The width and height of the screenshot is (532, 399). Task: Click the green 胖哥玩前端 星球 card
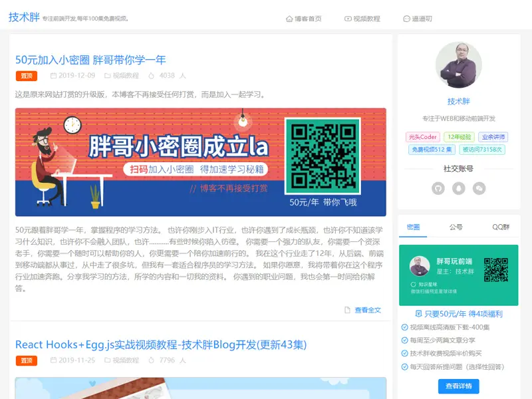pyautogui.click(x=459, y=275)
